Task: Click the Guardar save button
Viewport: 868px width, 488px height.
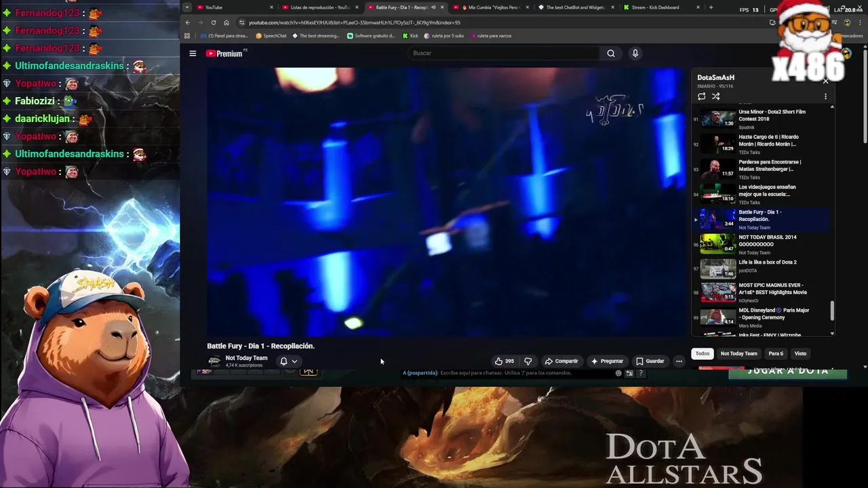Action: pyautogui.click(x=650, y=361)
